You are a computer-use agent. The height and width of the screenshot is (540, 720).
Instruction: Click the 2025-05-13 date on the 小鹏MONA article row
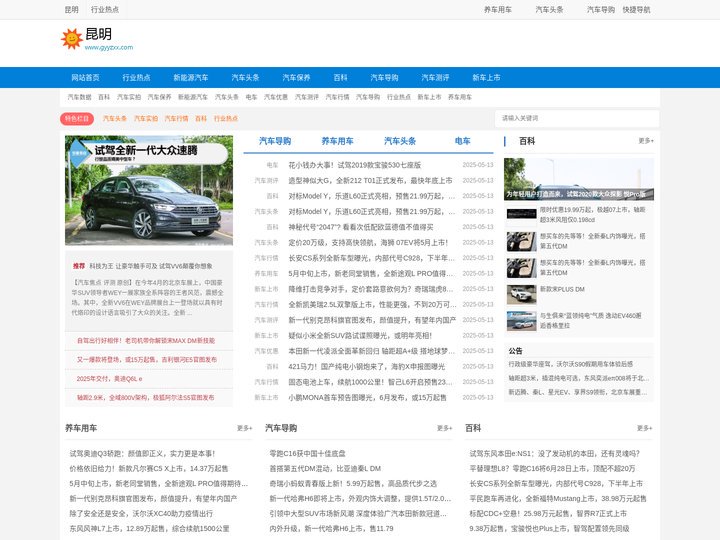[478, 398]
